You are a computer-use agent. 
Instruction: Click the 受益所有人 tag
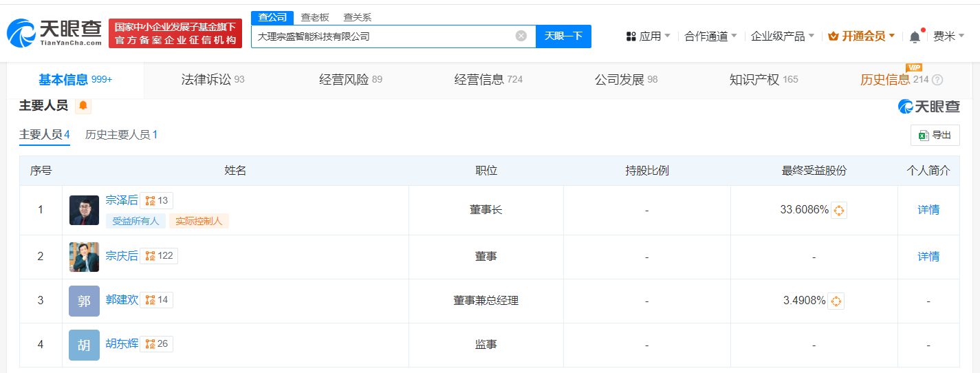point(135,221)
